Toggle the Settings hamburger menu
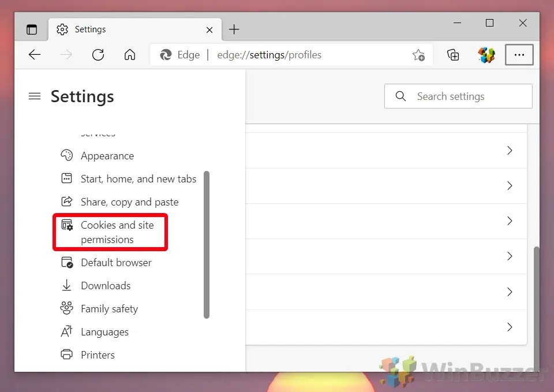 click(x=35, y=96)
